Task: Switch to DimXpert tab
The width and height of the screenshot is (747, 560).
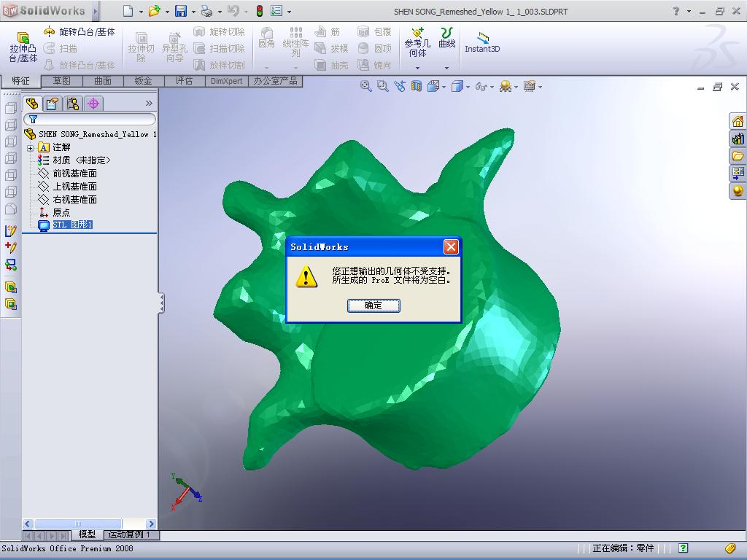Action: point(226,81)
